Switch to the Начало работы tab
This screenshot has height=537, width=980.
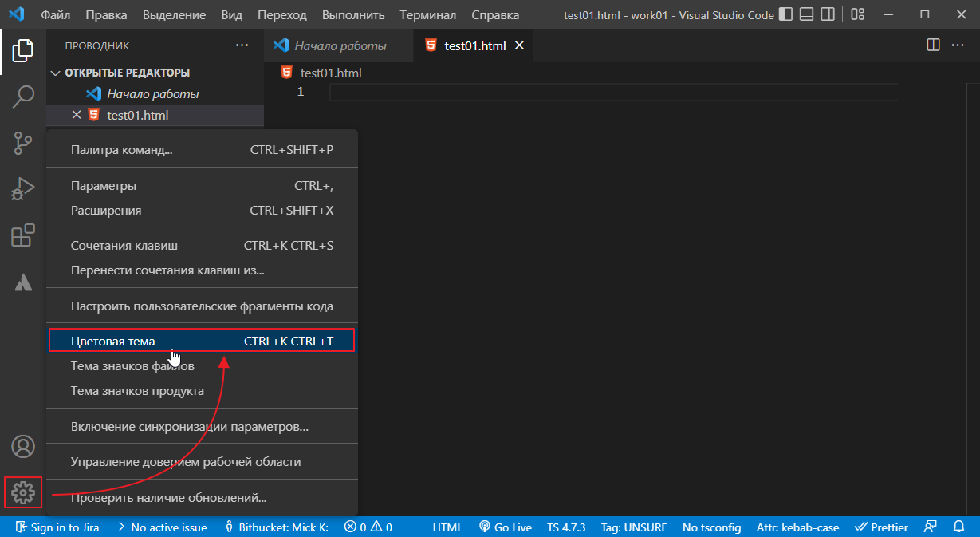coord(340,45)
